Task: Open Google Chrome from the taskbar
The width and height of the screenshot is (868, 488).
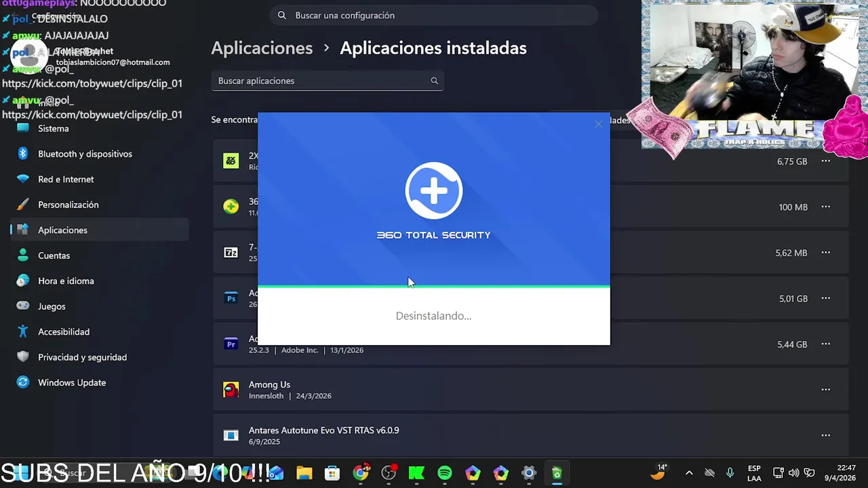Action: (361, 472)
